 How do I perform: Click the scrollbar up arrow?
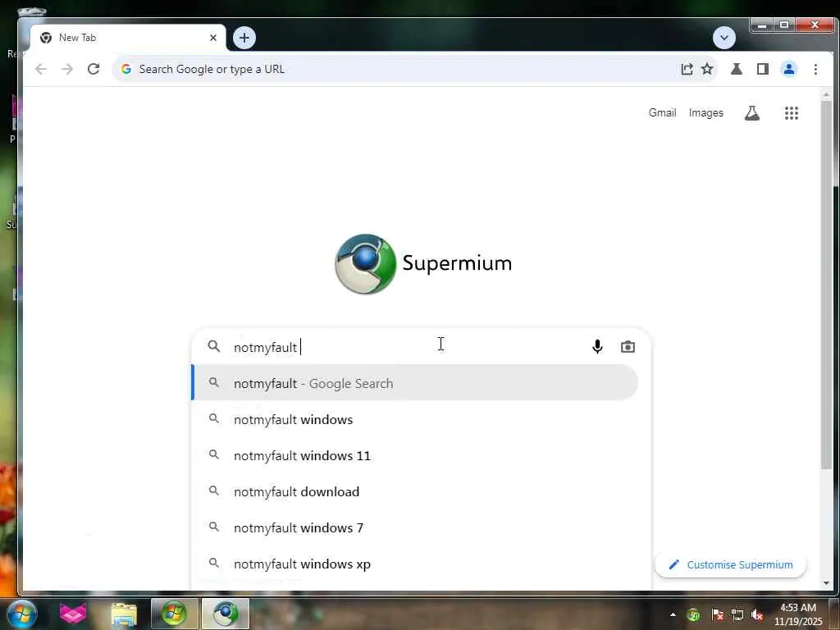(x=826, y=95)
